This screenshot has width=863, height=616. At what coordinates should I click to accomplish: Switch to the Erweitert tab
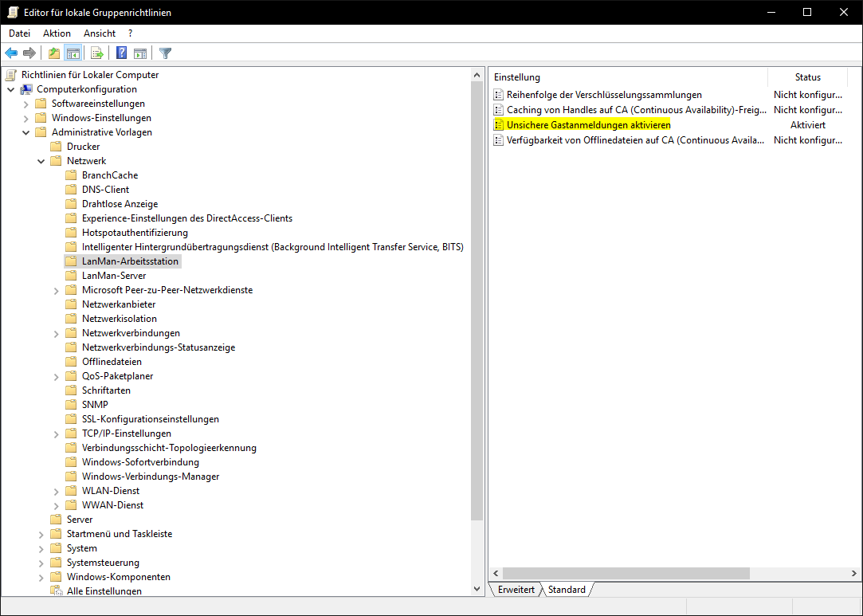click(516, 590)
